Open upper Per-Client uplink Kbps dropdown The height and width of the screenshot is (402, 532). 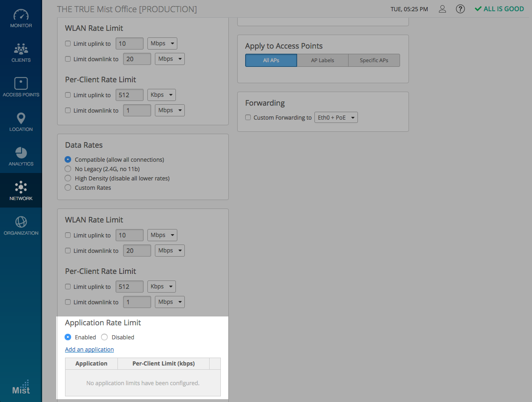point(161,94)
